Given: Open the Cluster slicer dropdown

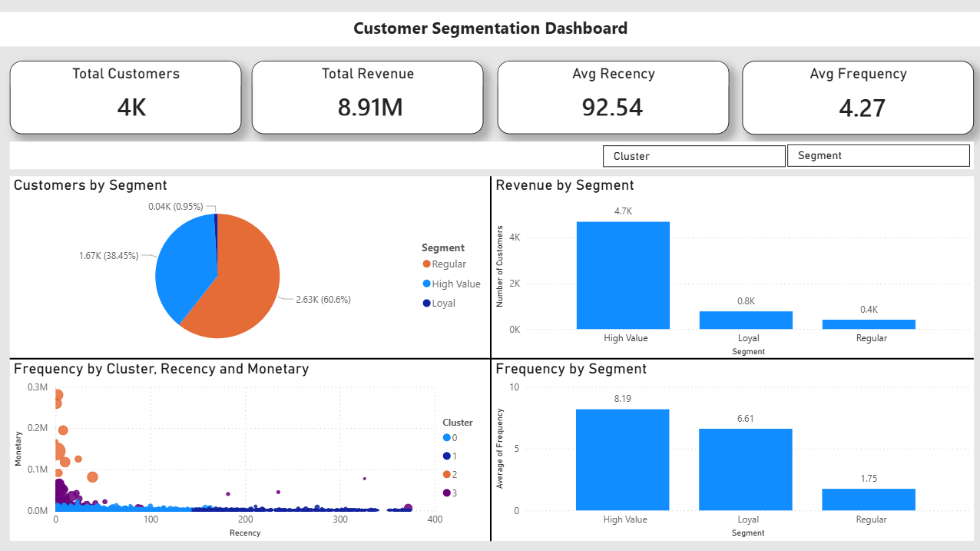Looking at the screenshot, I should [x=694, y=156].
